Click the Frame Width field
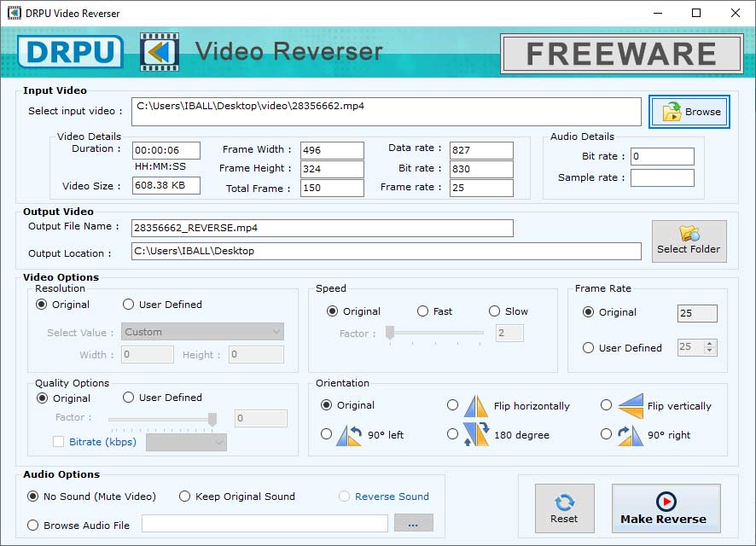The width and height of the screenshot is (756, 546). pos(332,150)
